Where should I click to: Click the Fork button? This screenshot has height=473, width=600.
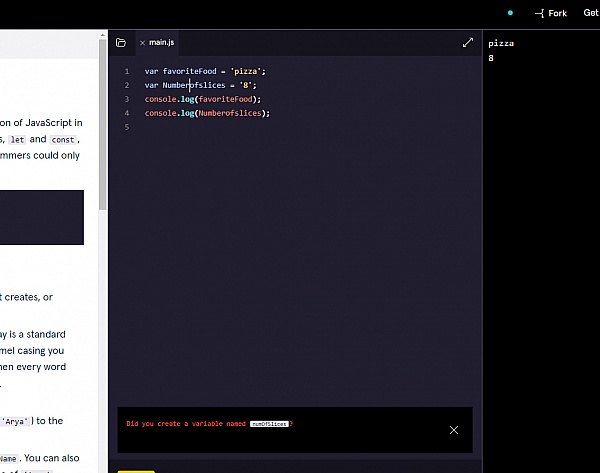pos(551,13)
